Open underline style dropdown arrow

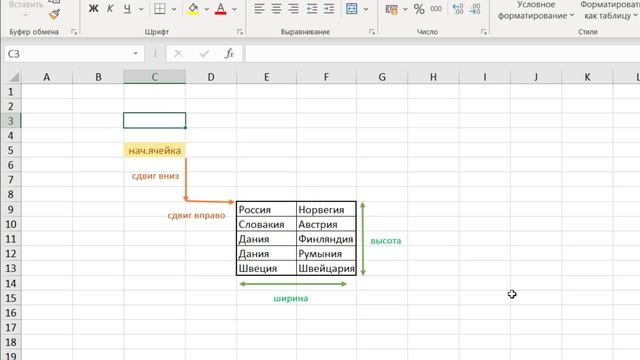click(x=141, y=9)
